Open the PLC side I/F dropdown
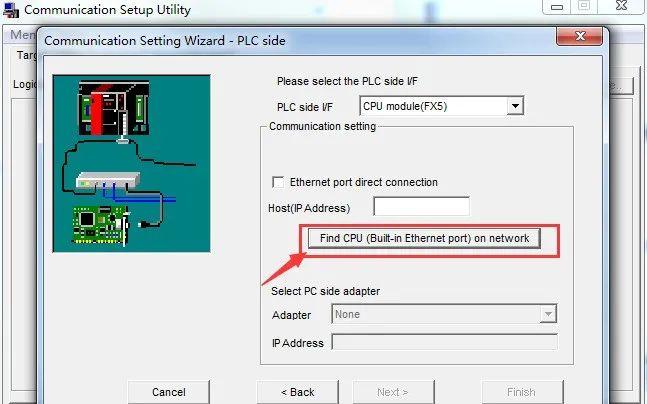This screenshot has width=647, height=404. click(x=442, y=106)
